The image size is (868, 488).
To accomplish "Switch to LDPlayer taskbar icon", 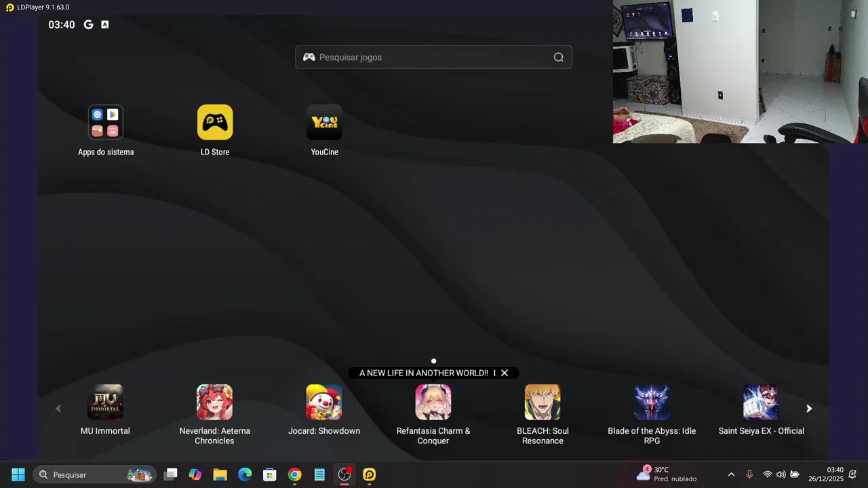I will (369, 474).
